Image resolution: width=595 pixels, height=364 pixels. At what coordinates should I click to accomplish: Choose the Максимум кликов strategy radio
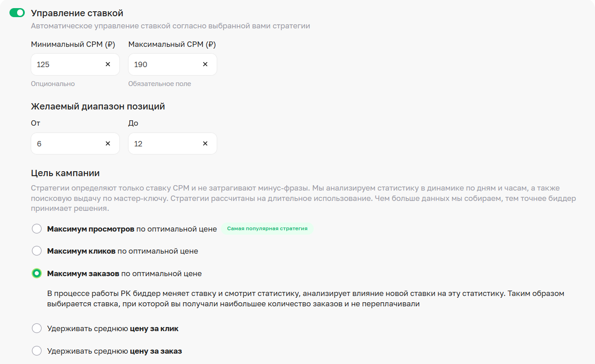point(37,251)
